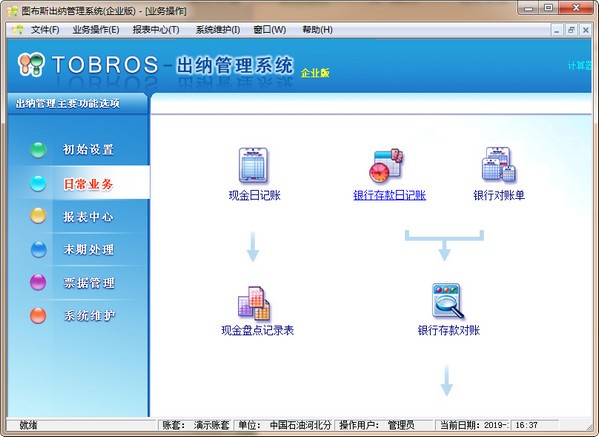Select 末期处理 in the sidebar

tap(88, 249)
